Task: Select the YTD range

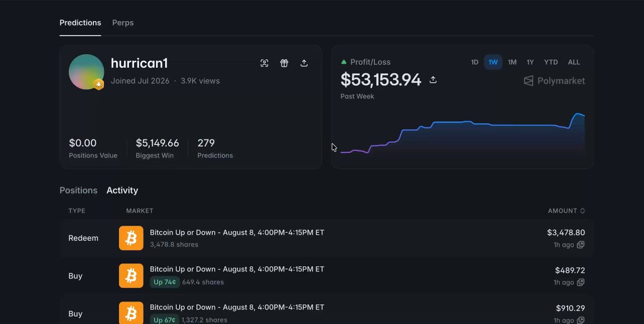Action: 551,62
